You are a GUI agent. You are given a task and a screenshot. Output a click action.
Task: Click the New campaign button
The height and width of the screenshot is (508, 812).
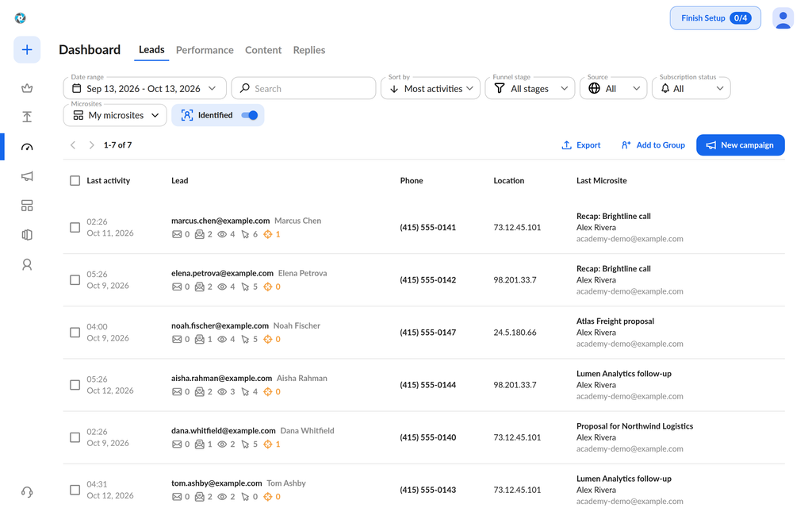[740, 145]
